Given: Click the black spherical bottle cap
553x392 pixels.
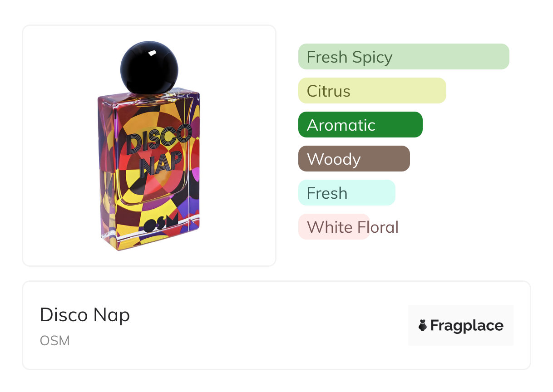Looking at the screenshot, I should (x=149, y=68).
